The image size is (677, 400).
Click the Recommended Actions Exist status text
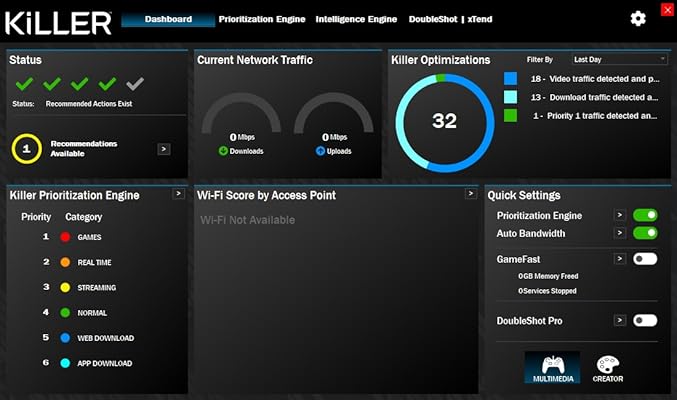point(89,104)
